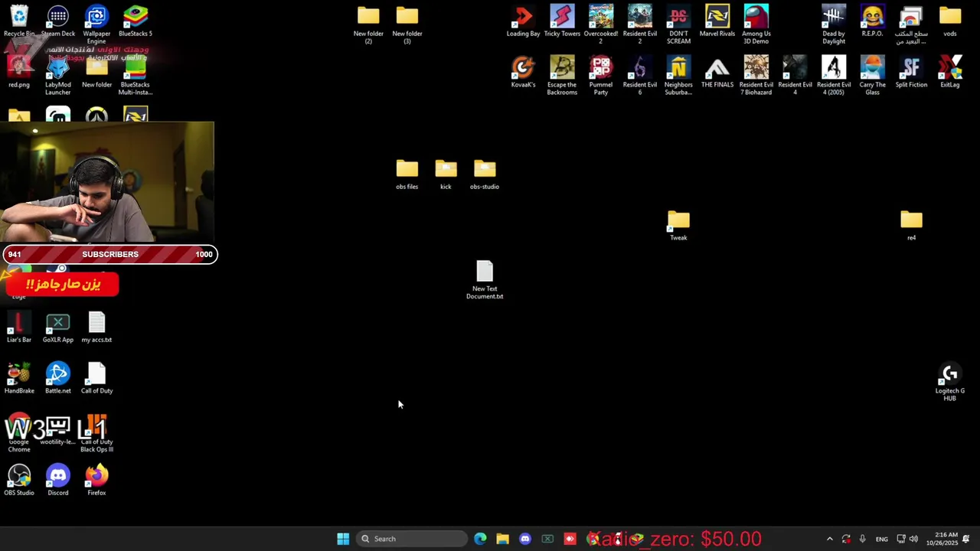Screen dimensions: 980x551
Task: Open Wallpaper Engine shortcut
Action: click(96, 24)
